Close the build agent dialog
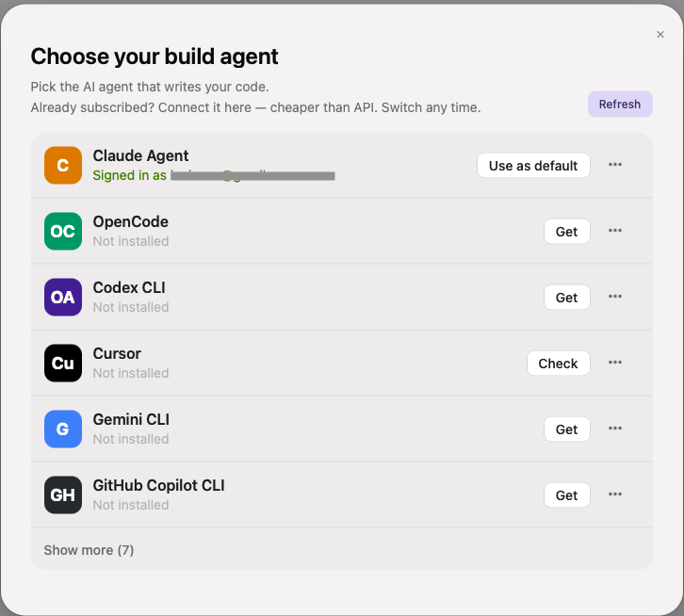The image size is (684, 616). click(660, 35)
